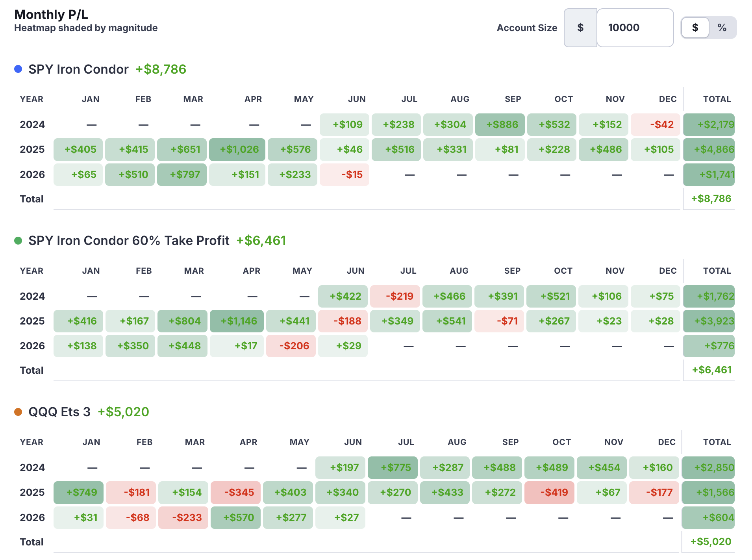Click the -$177 December 2025 cell
Viewport: 752px width, 560px height.
[x=654, y=492]
